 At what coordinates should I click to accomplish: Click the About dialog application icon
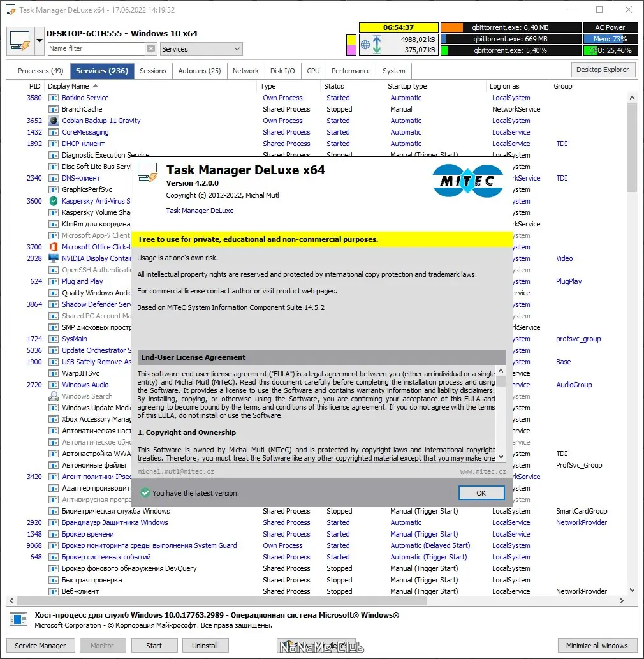pos(147,172)
